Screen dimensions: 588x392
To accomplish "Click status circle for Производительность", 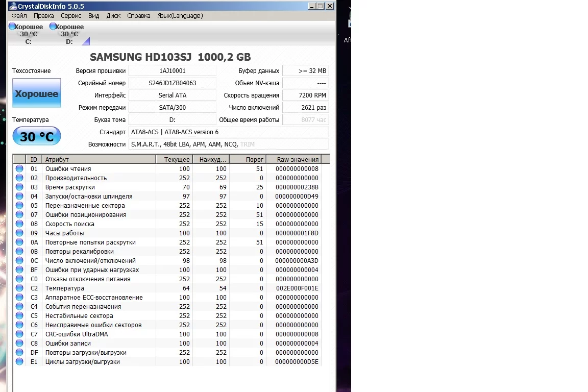I will [19, 178].
